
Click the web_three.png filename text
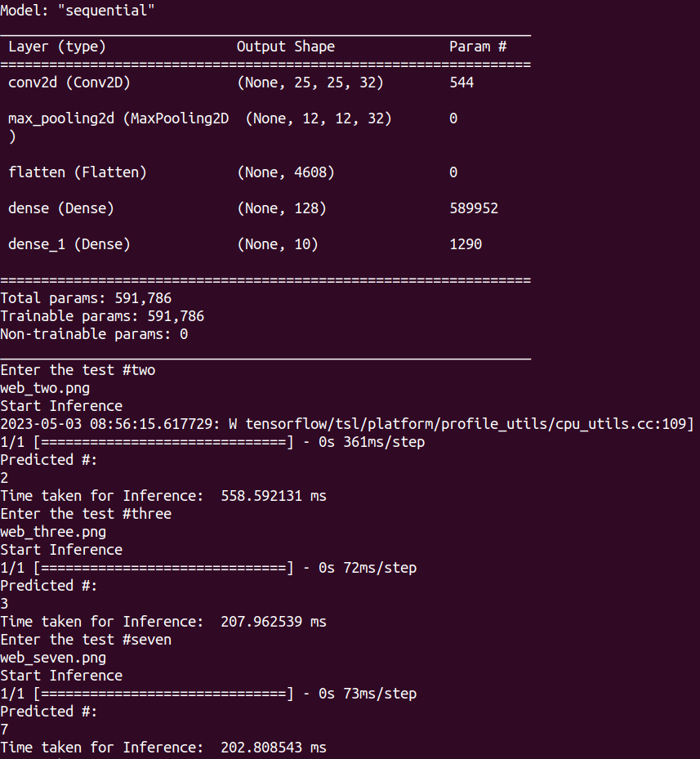click(53, 532)
